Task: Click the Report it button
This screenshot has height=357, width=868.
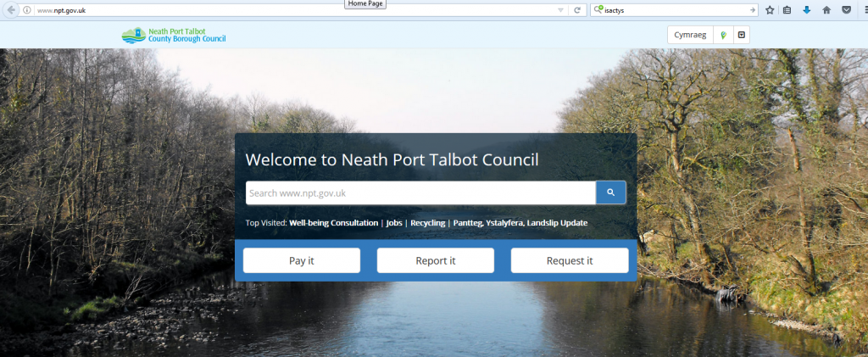Action: click(436, 260)
